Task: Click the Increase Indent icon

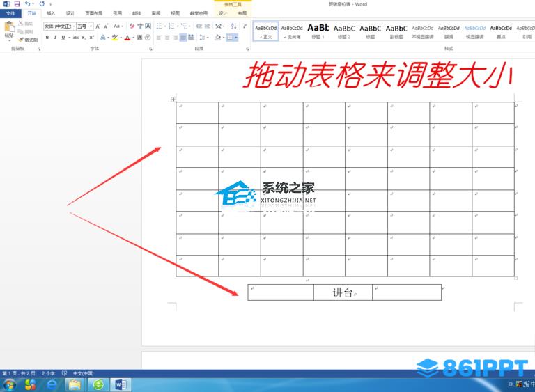Action: (208, 26)
